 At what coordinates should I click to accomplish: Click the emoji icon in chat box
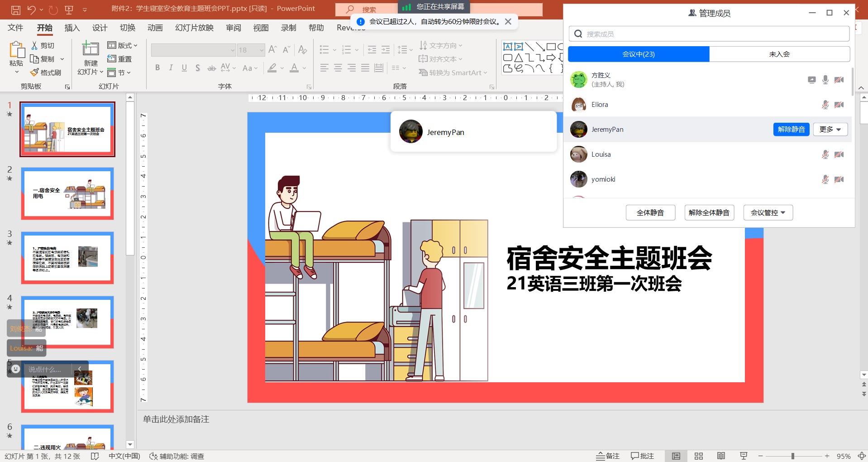point(15,369)
